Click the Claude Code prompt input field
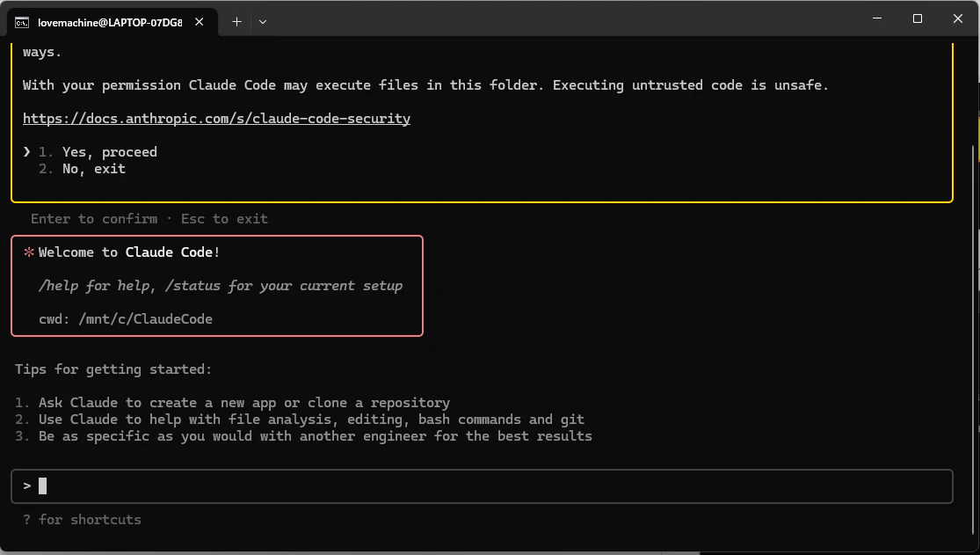The height and width of the screenshot is (555, 980). pos(482,486)
